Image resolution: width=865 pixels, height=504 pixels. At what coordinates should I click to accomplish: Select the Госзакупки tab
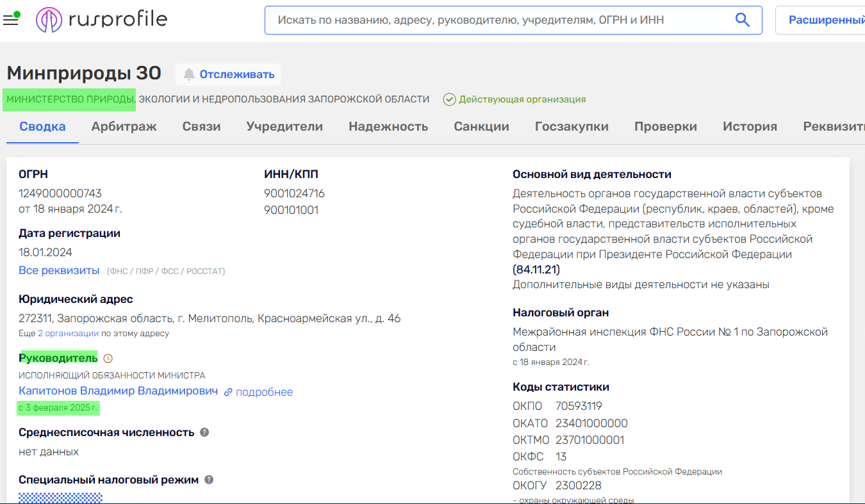[572, 126]
